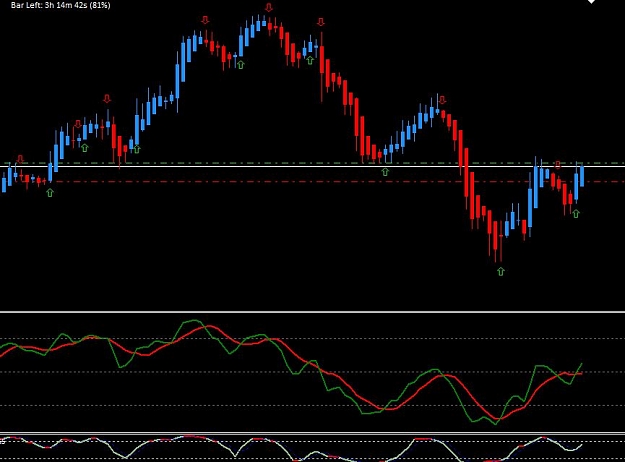The image size is (625, 462).
Task: Click the leftmost green buy arrow under the first candles
Action: click(x=50, y=193)
